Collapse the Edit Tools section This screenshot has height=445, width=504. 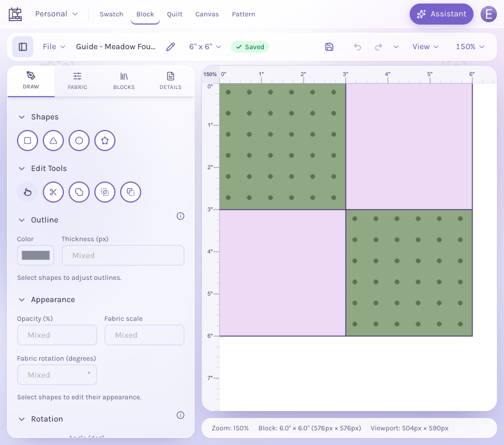click(22, 168)
